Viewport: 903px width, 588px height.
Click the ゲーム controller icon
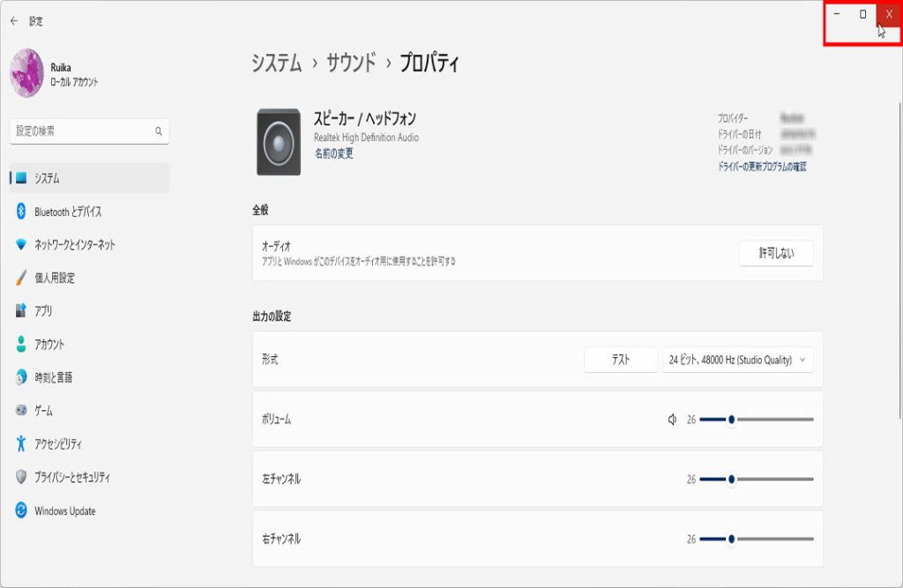[21, 411]
